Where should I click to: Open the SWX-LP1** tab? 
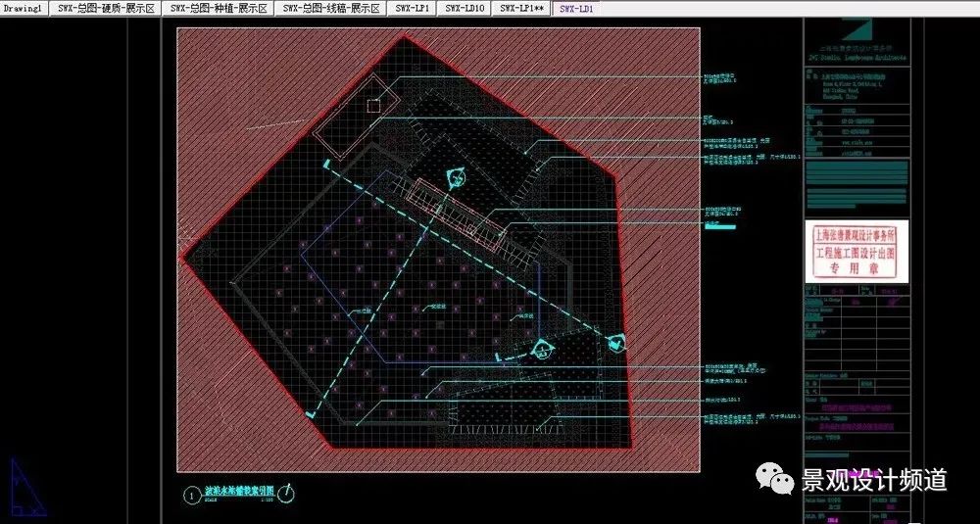tap(522, 8)
